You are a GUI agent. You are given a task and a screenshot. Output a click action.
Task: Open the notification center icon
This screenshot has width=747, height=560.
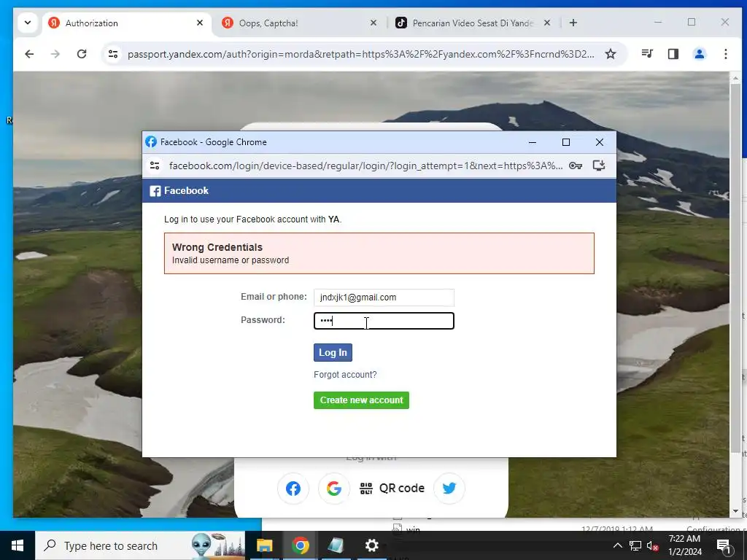click(724, 545)
